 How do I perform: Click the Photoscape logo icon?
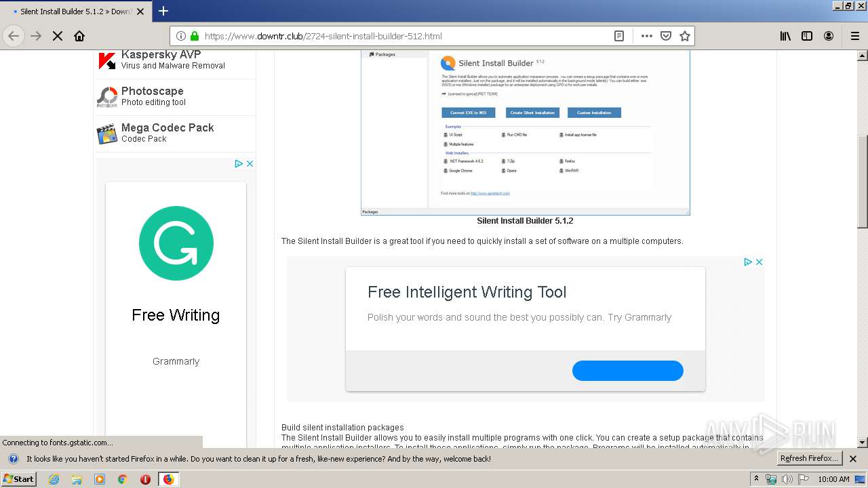click(x=107, y=97)
